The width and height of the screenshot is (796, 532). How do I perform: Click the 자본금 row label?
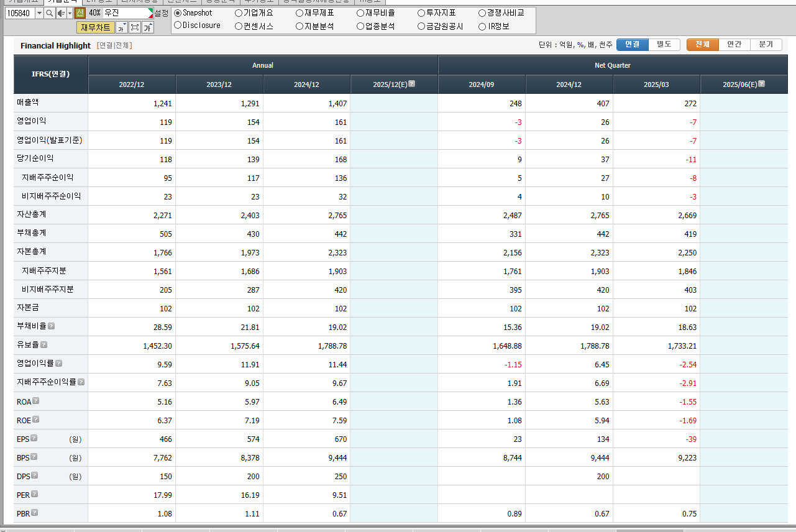[28, 308]
